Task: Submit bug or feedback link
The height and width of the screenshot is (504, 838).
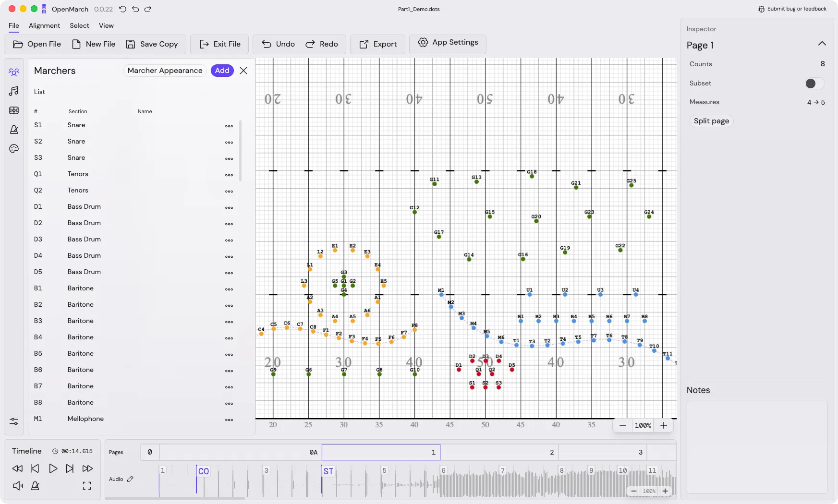Action: click(792, 9)
